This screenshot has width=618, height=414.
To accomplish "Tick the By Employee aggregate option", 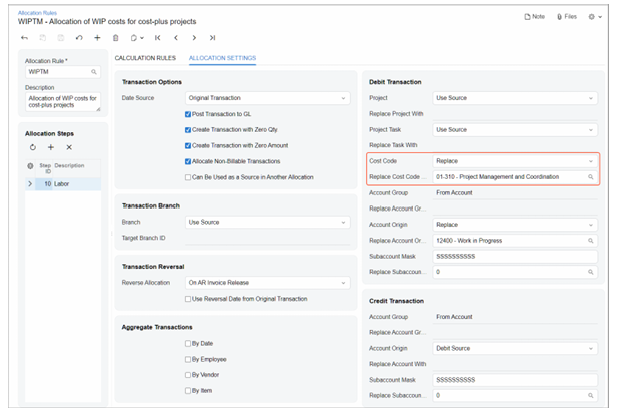I will click(x=189, y=359).
